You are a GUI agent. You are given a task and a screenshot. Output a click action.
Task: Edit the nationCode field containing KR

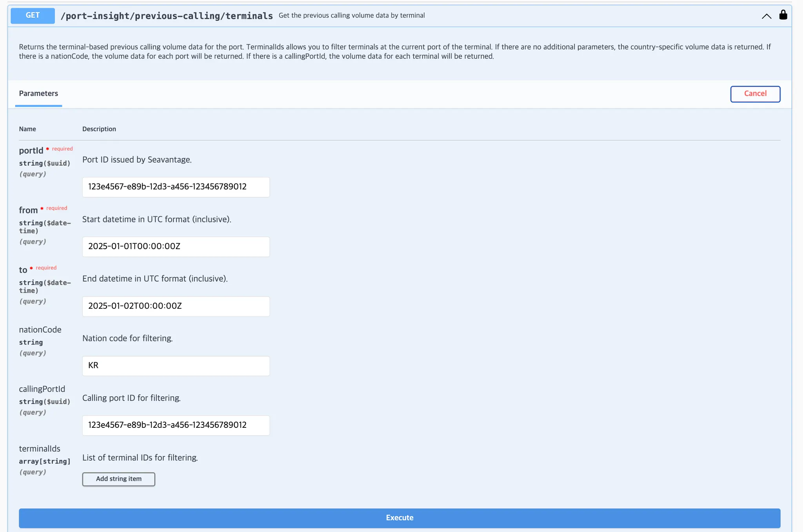click(x=176, y=366)
